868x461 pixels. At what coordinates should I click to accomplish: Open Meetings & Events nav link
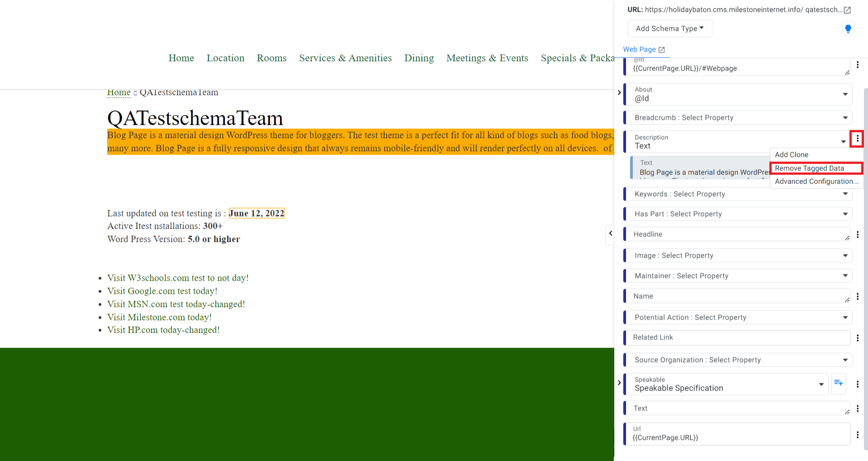pyautogui.click(x=487, y=58)
